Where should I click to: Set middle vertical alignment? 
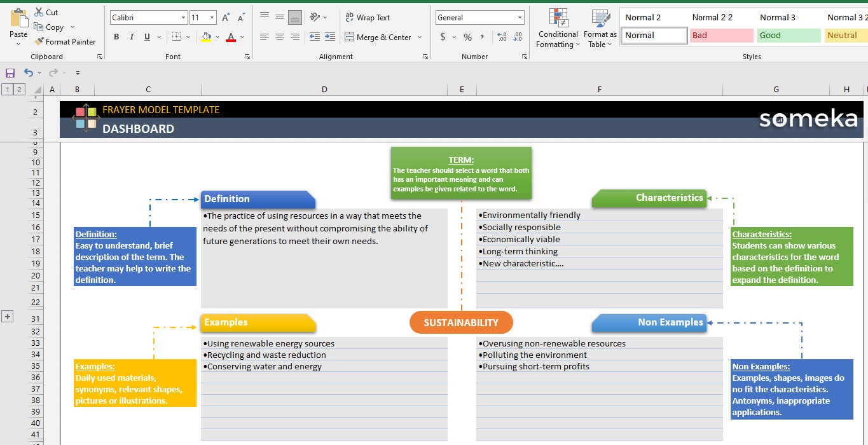point(280,18)
